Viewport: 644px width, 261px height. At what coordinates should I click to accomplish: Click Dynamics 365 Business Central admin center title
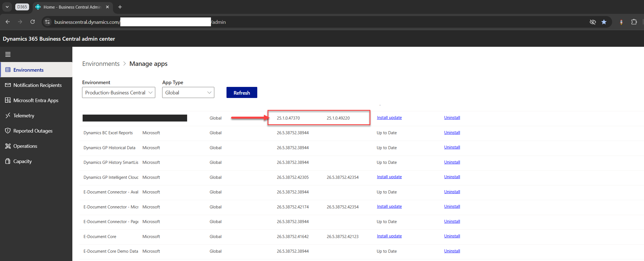pyautogui.click(x=59, y=39)
